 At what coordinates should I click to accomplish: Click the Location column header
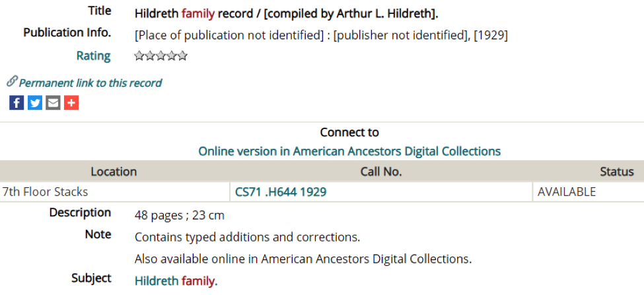[114, 171]
